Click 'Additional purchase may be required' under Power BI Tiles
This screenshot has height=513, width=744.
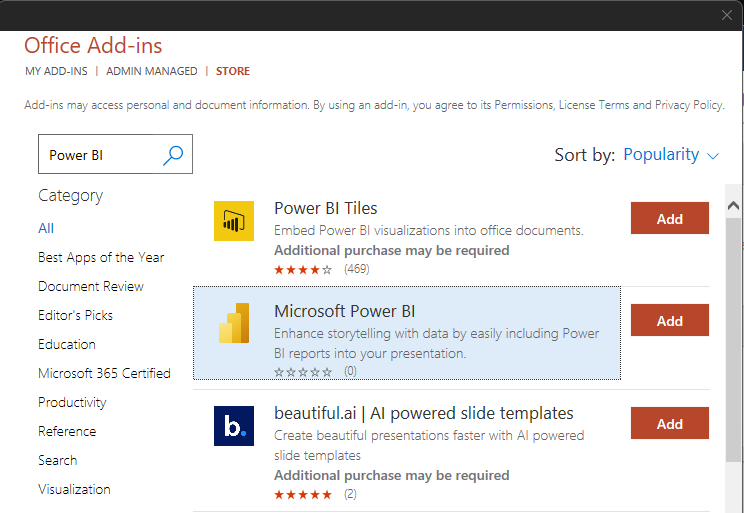point(391,251)
